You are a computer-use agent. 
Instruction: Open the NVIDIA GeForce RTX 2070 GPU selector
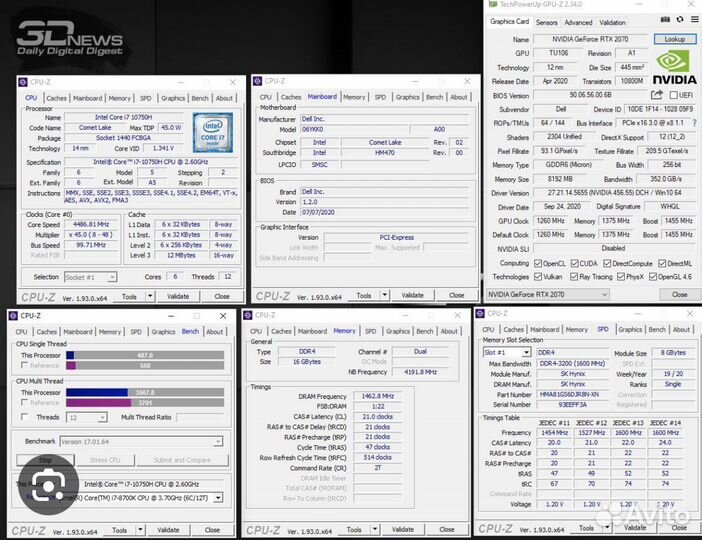548,295
